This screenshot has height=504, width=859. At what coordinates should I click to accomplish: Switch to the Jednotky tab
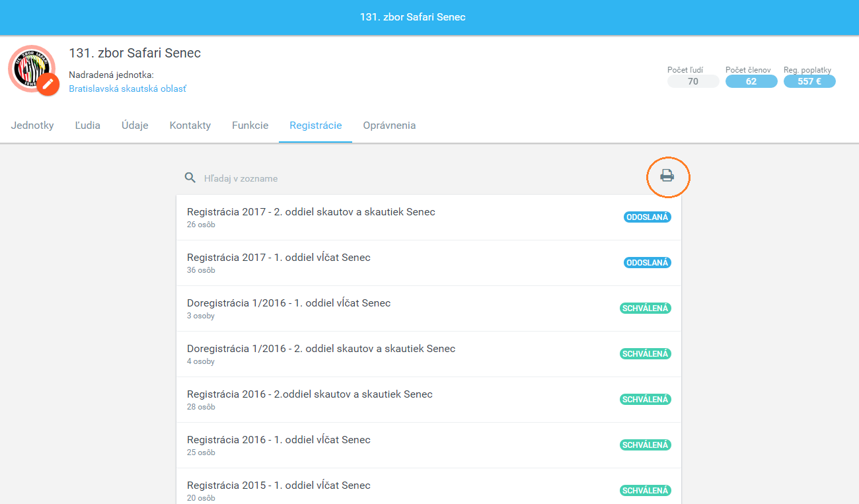[x=32, y=126]
